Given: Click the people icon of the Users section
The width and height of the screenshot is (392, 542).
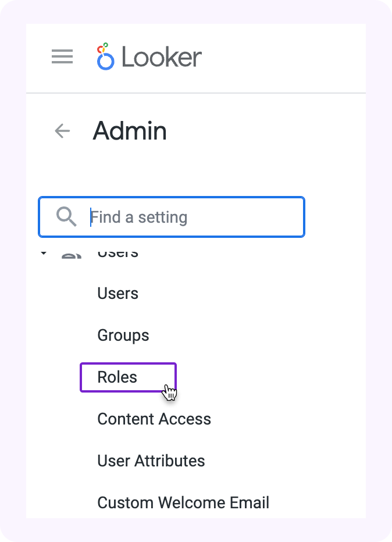Looking at the screenshot, I should (71, 255).
